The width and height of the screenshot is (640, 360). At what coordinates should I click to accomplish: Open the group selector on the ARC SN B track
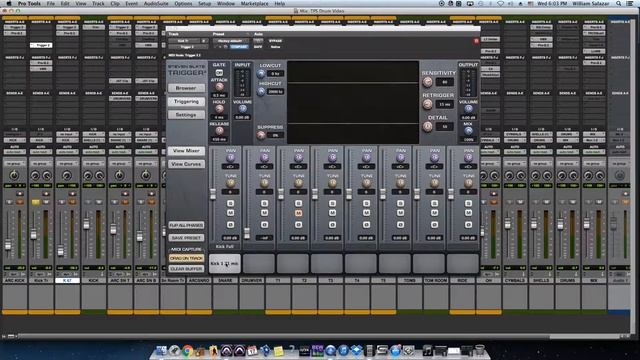click(x=146, y=164)
